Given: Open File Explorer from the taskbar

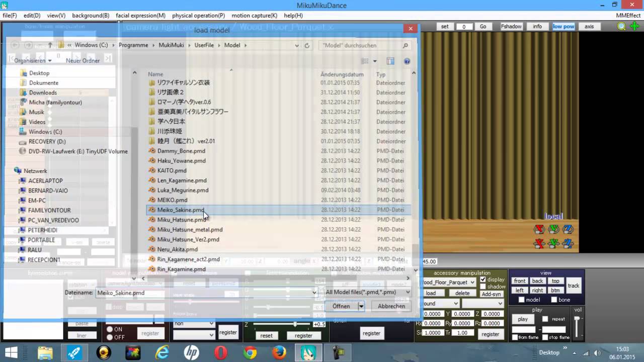Looking at the screenshot, I should 45,353.
